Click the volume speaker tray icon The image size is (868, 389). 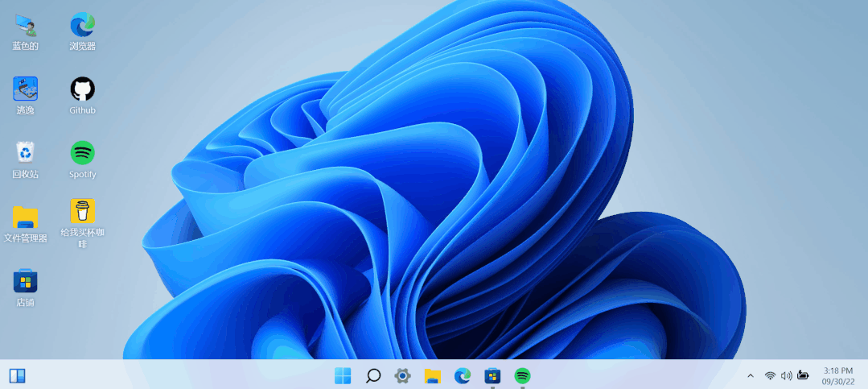pos(786,375)
